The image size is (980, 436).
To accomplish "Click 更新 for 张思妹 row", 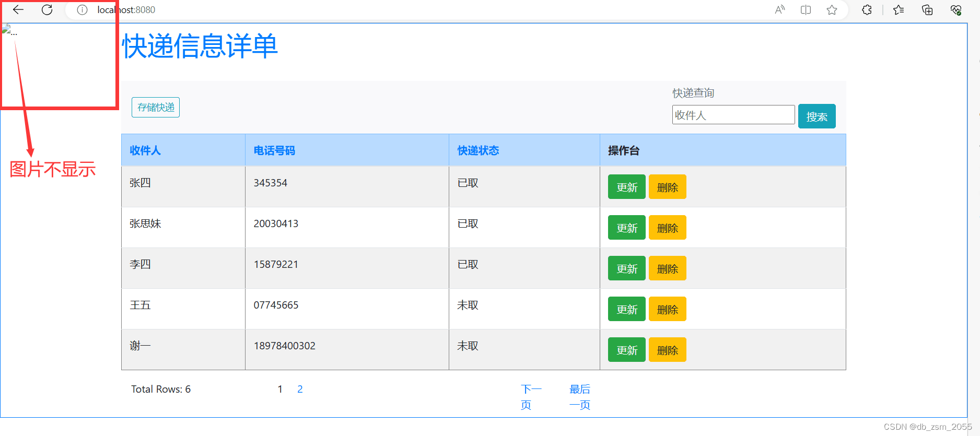I will point(627,228).
